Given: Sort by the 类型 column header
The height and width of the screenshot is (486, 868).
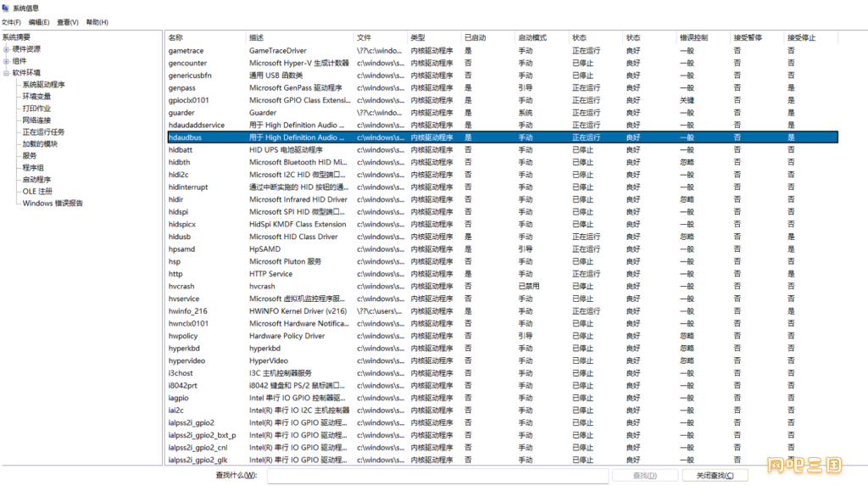Looking at the screenshot, I should coord(434,37).
